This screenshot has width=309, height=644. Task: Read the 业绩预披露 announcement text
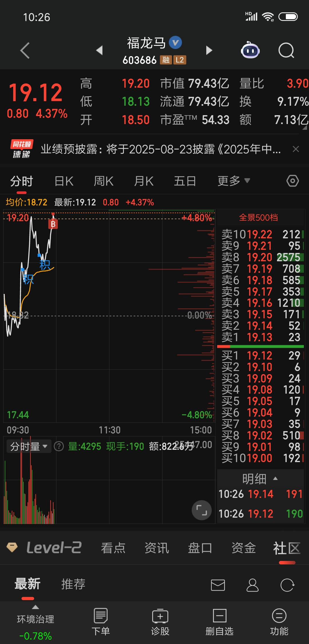(x=161, y=149)
